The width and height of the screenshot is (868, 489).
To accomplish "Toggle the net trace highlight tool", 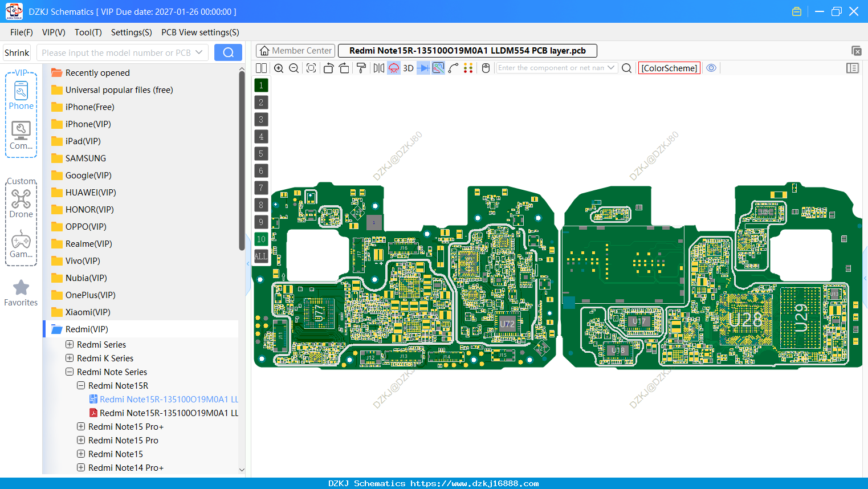I will coord(438,68).
